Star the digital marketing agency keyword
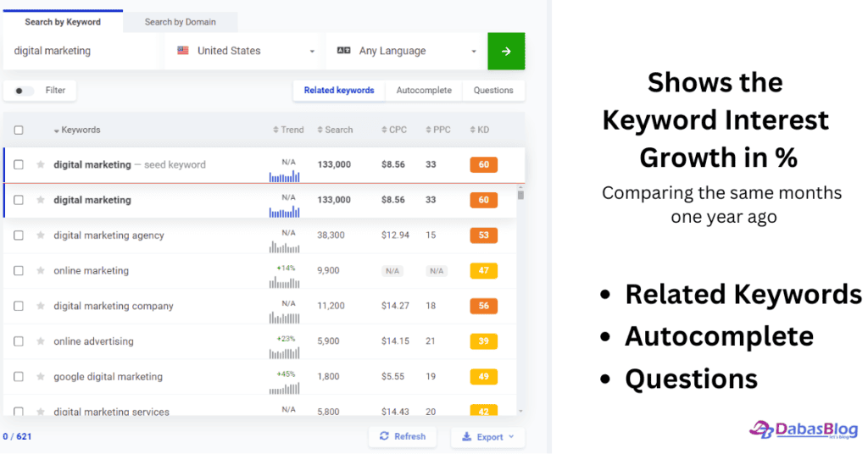The image size is (868, 454). (41, 235)
